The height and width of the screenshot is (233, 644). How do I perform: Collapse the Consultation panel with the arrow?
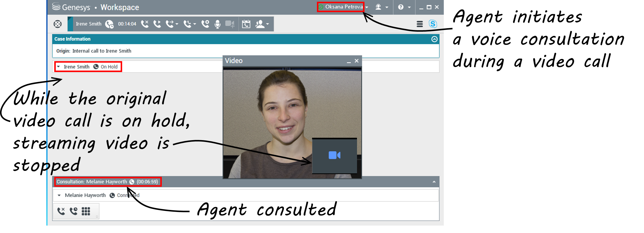tap(434, 182)
